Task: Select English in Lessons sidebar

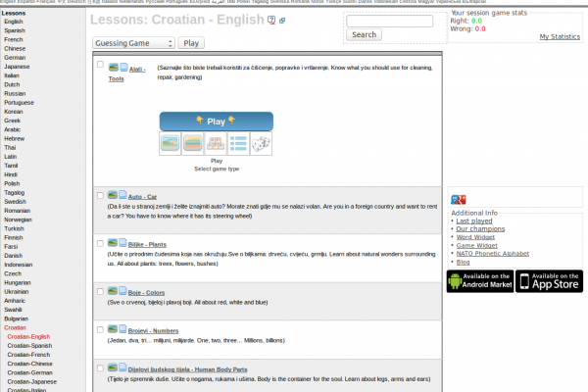Action: [14, 22]
